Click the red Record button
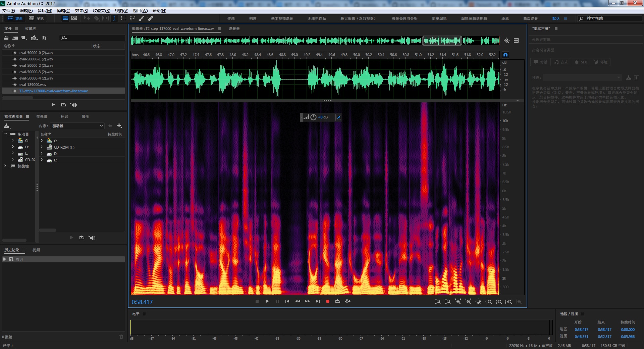Image resolution: width=644 pixels, height=349 pixels. (x=328, y=301)
